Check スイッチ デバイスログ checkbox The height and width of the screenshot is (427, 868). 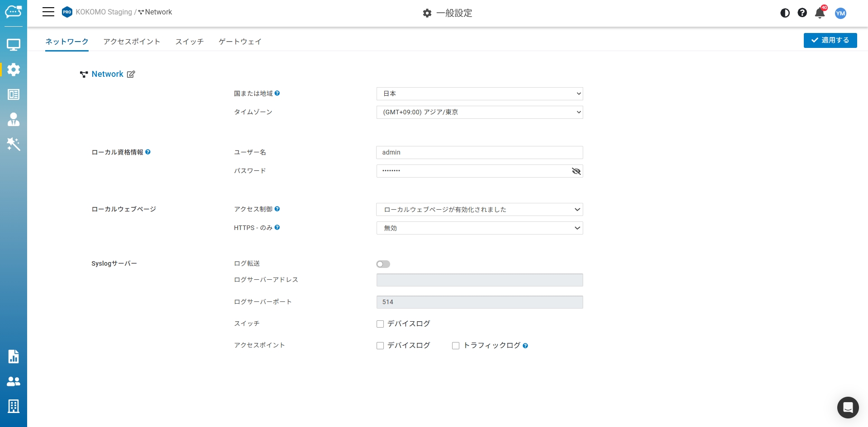(380, 324)
